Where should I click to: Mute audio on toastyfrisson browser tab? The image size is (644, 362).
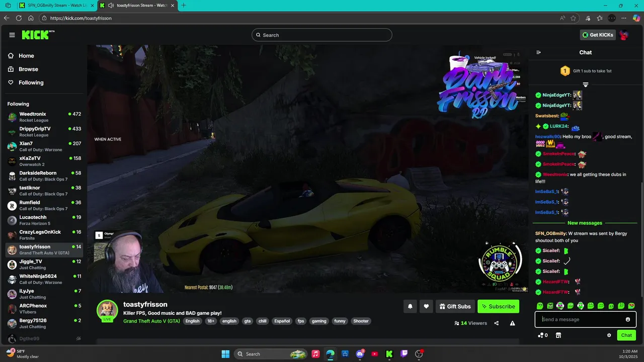click(111, 6)
